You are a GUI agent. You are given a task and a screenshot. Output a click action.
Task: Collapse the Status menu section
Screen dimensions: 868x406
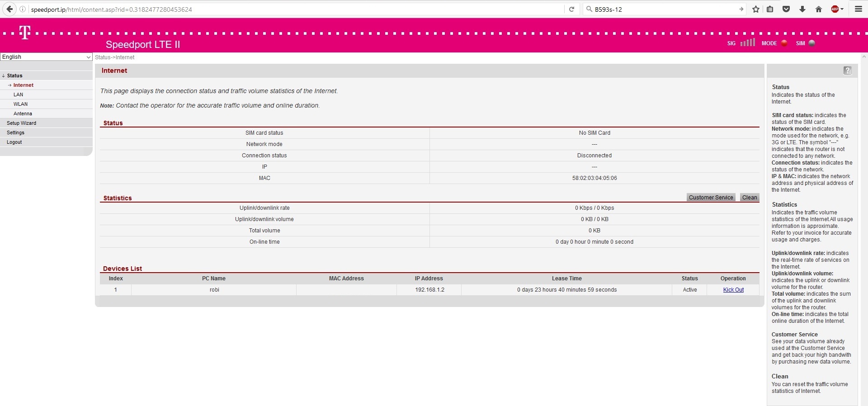tap(14, 76)
